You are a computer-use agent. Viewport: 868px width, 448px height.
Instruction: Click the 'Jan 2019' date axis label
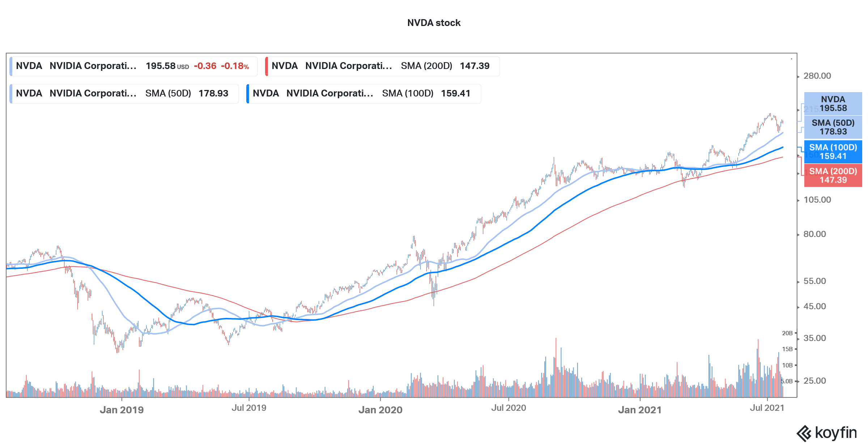click(x=122, y=410)
